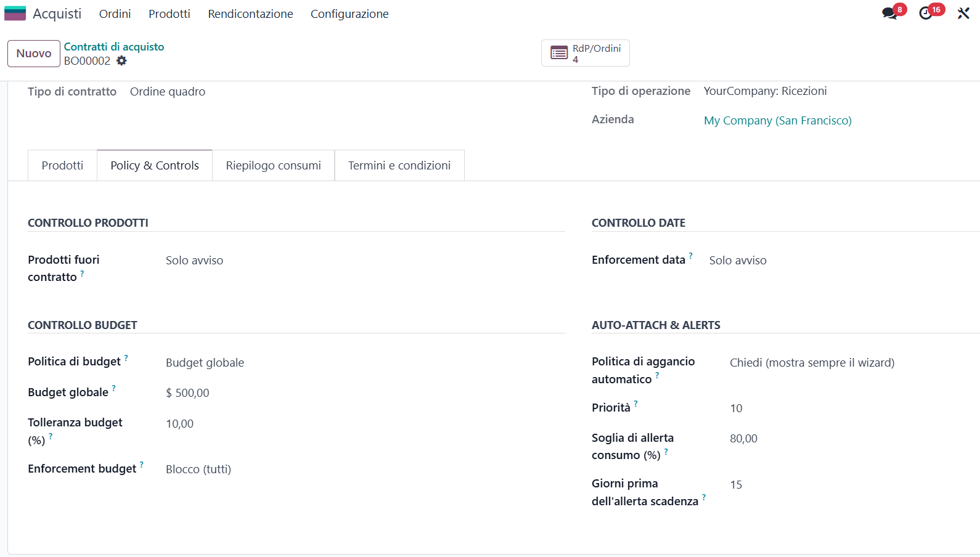Screen dimensions: 980x557
Task: Switch to the Riepilogo consumi tab
Action: pyautogui.click(x=273, y=166)
